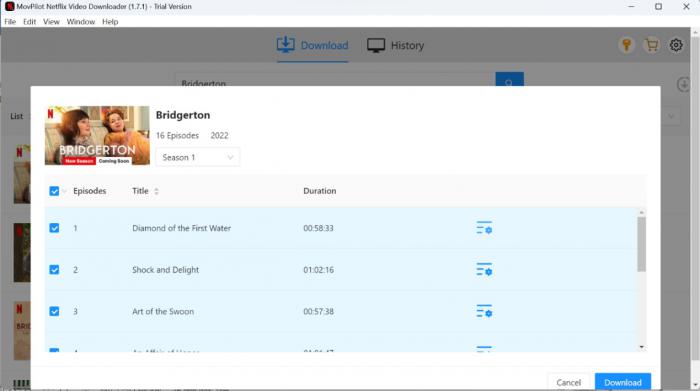The height and width of the screenshot is (391, 700).
Task: Click the duration 00:58:33
Action: (x=318, y=228)
